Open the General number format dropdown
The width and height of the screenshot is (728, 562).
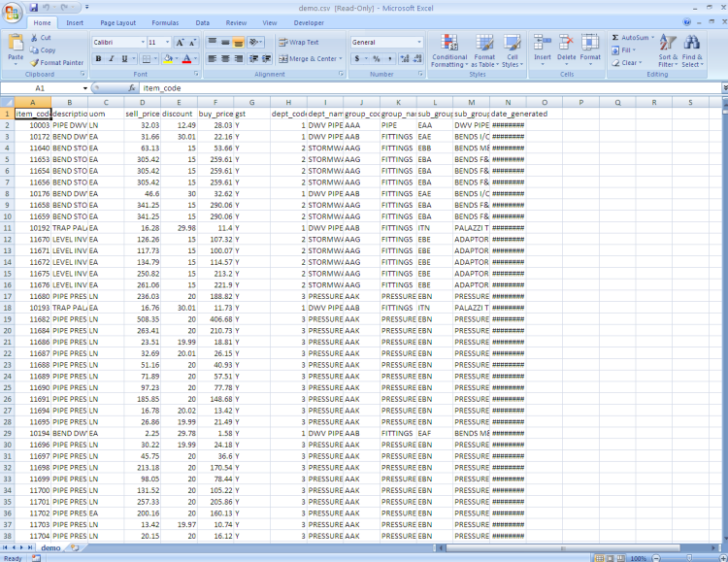click(419, 43)
